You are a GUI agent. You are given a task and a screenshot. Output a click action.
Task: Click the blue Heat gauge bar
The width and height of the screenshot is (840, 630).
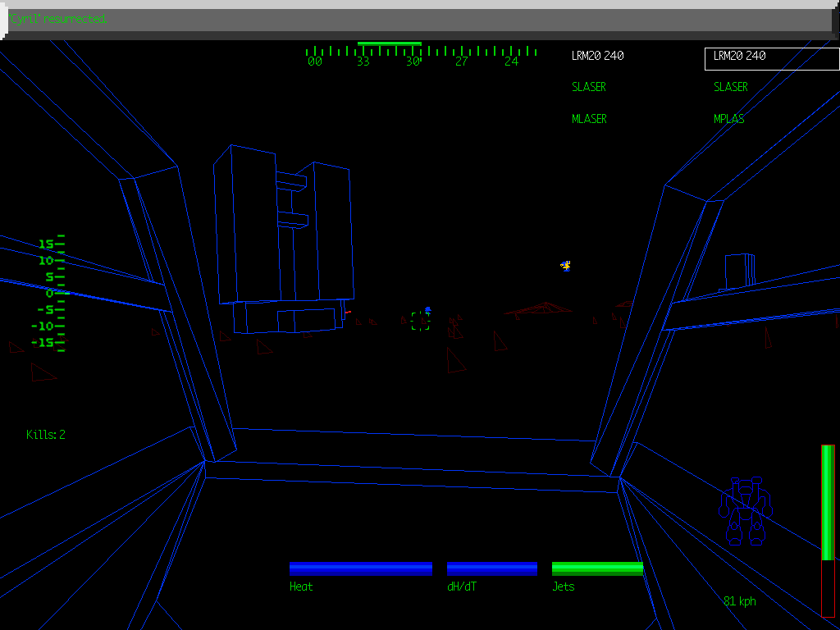coord(361,568)
